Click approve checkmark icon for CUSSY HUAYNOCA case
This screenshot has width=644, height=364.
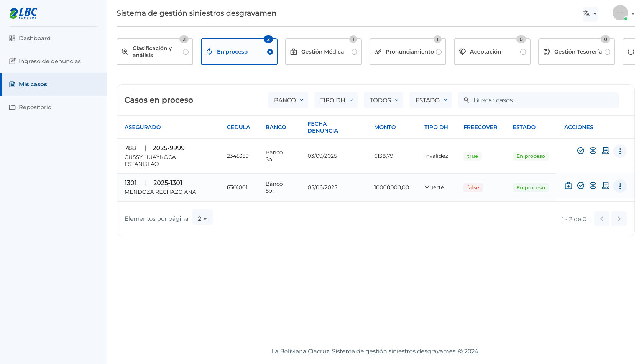coord(581,151)
